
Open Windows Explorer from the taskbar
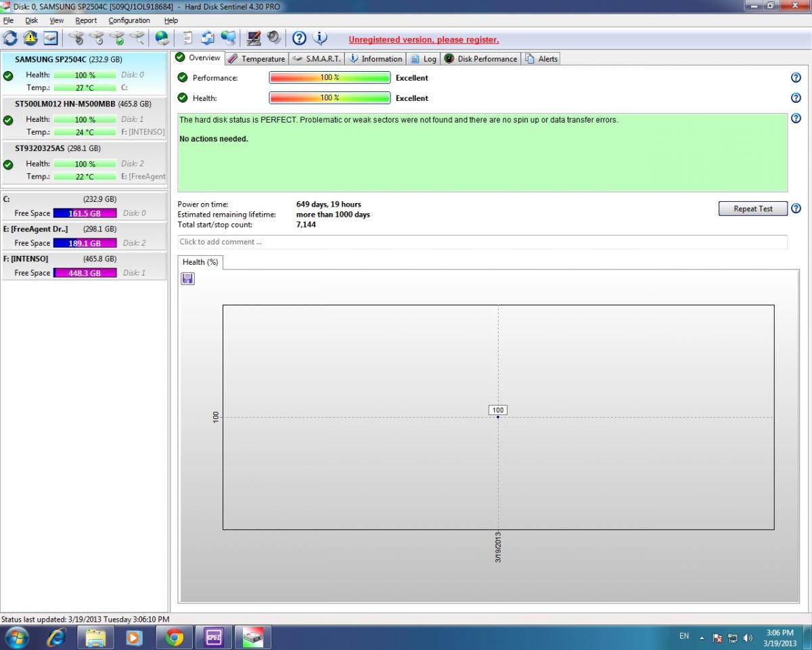pyautogui.click(x=96, y=637)
